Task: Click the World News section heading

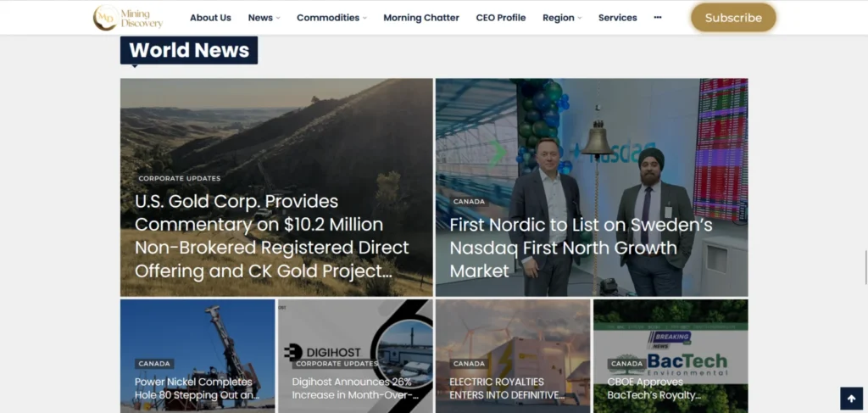Action: pyautogui.click(x=189, y=50)
